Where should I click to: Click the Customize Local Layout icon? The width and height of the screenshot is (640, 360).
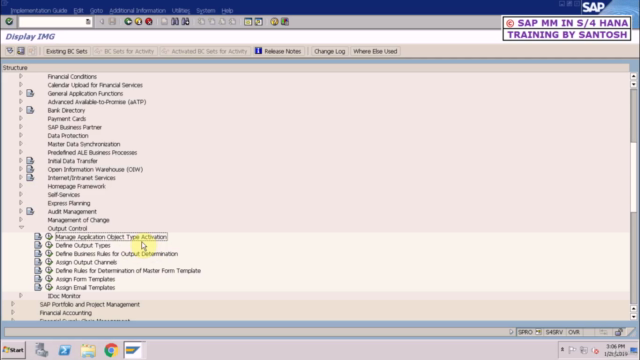click(x=285, y=22)
